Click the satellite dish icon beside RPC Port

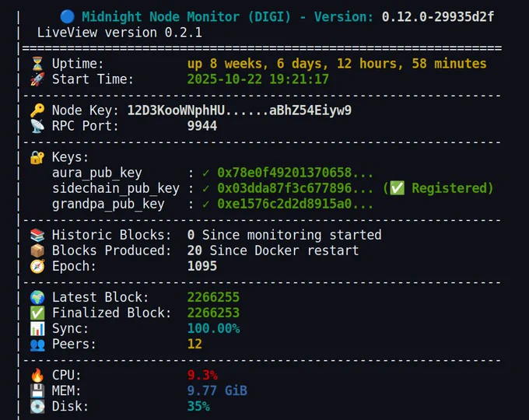(x=37, y=126)
